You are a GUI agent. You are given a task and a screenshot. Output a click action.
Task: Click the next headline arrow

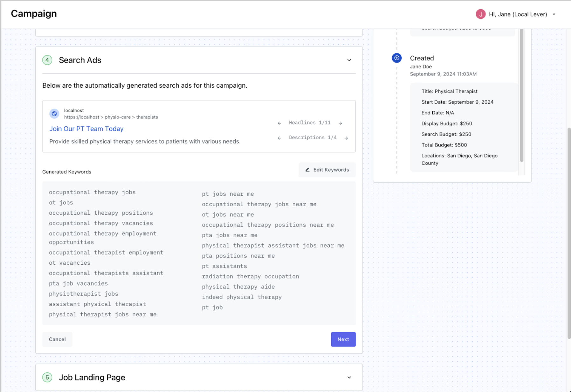(x=340, y=123)
